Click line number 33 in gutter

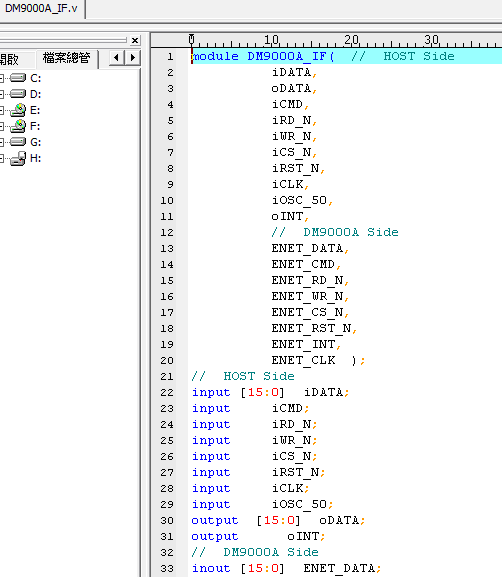(167, 569)
